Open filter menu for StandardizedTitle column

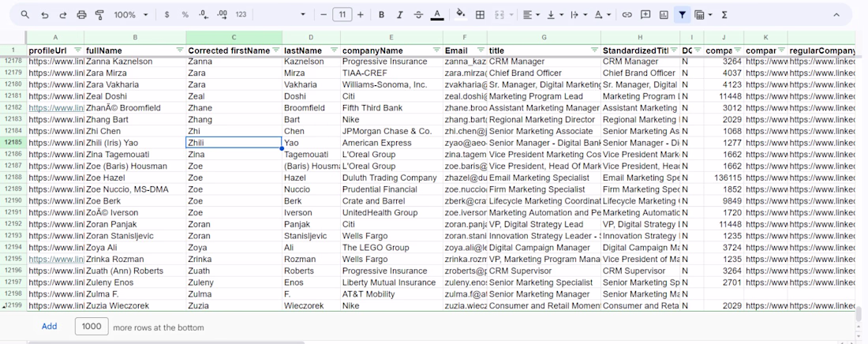pyautogui.click(x=673, y=50)
